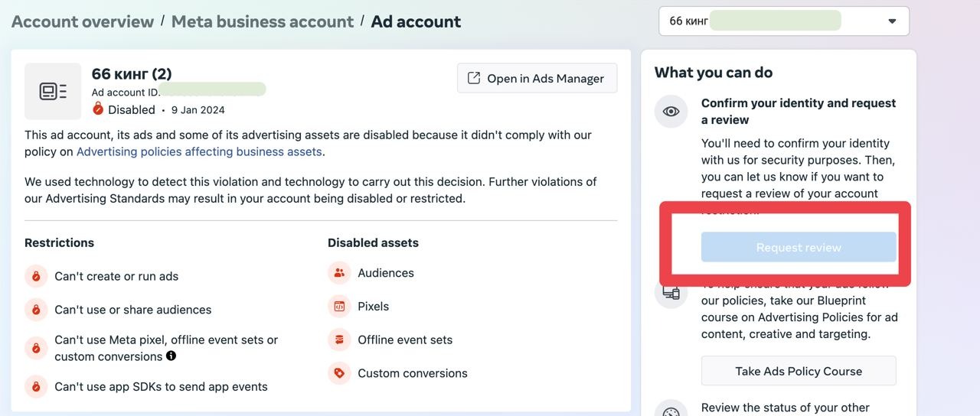Image resolution: width=980 pixels, height=416 pixels.
Task: Click the Audiences disabled asset icon
Action: tap(339, 273)
